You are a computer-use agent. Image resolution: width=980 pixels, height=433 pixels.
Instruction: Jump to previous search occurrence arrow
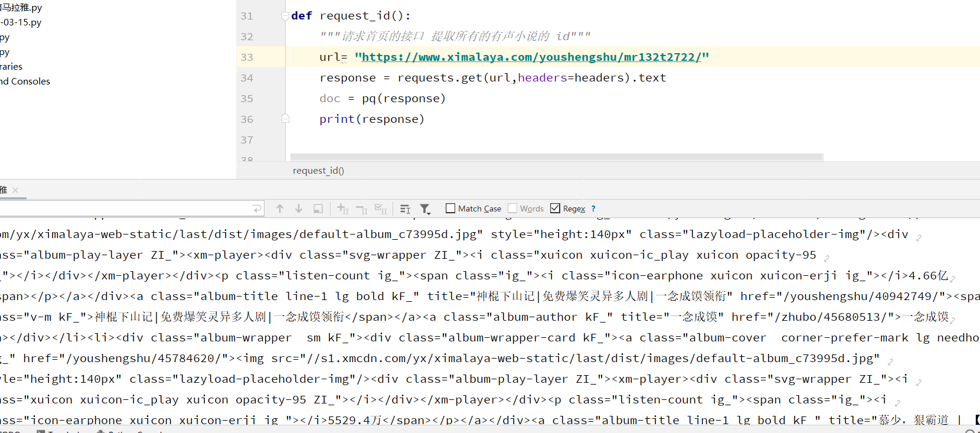[x=280, y=209]
